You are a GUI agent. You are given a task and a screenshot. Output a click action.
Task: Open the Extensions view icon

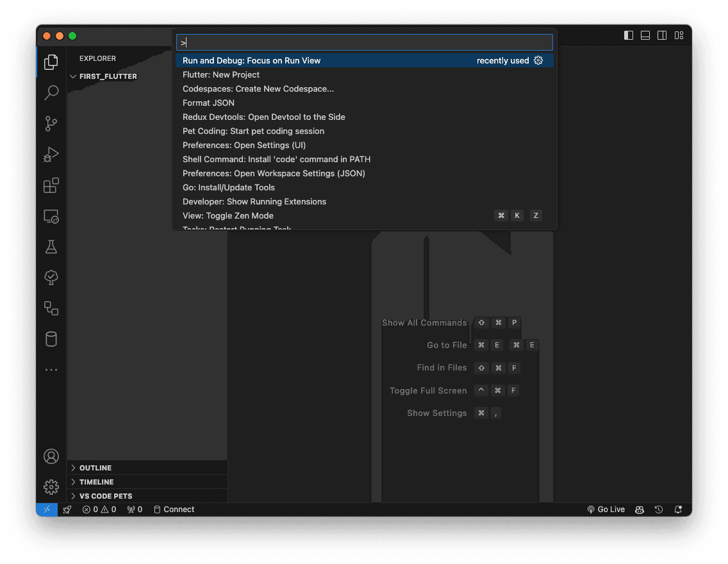click(51, 186)
